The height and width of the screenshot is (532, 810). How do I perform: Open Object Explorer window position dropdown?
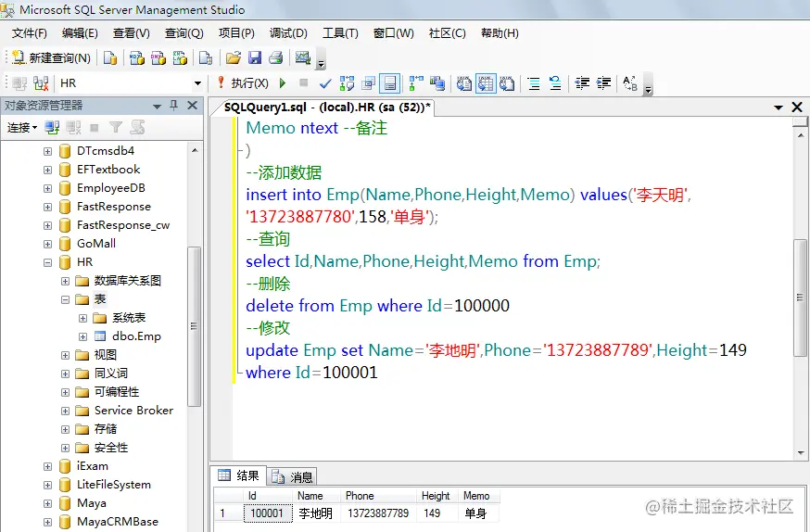coord(157,107)
